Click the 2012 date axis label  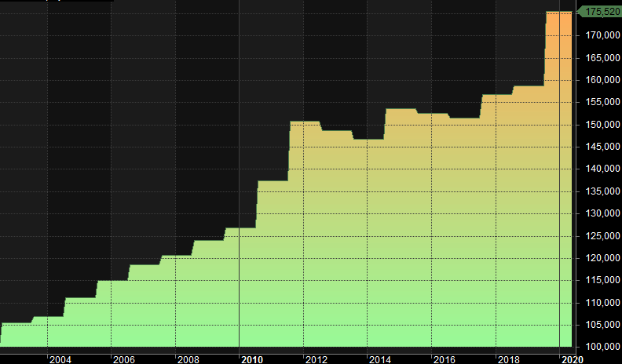(x=316, y=359)
